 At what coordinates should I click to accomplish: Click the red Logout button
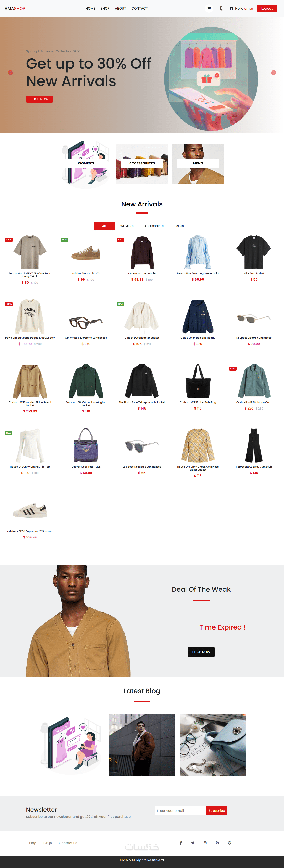click(x=267, y=9)
